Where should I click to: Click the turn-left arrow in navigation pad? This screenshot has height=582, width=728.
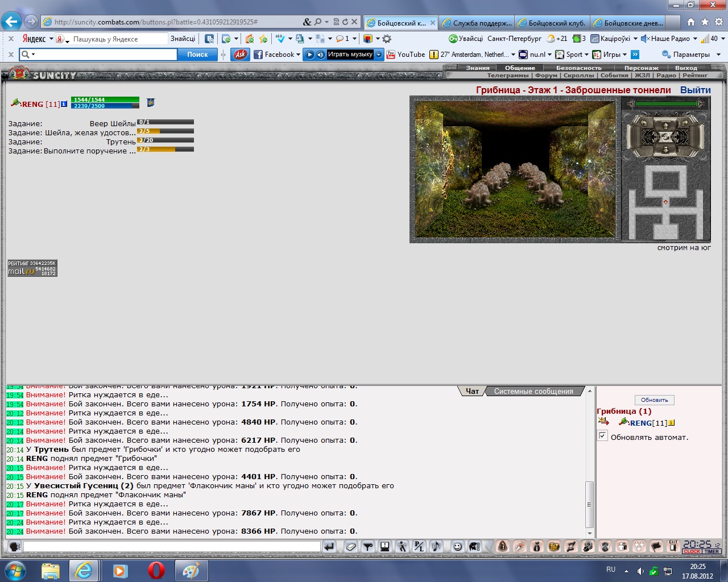click(644, 123)
